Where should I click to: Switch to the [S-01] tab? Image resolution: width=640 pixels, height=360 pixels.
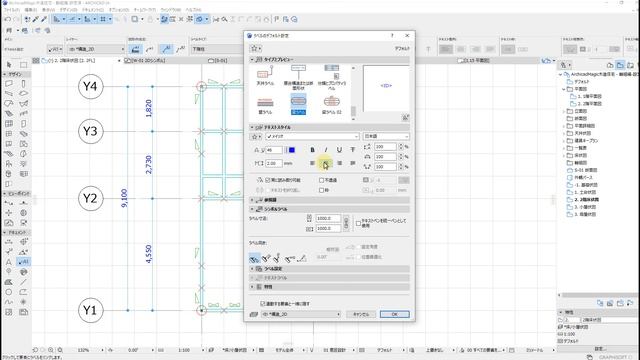click(218, 60)
